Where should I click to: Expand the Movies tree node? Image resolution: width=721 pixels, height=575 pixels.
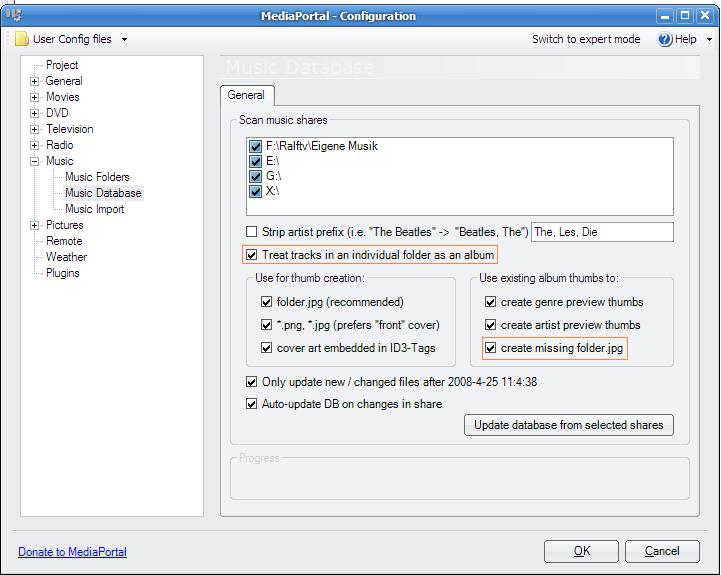point(34,98)
